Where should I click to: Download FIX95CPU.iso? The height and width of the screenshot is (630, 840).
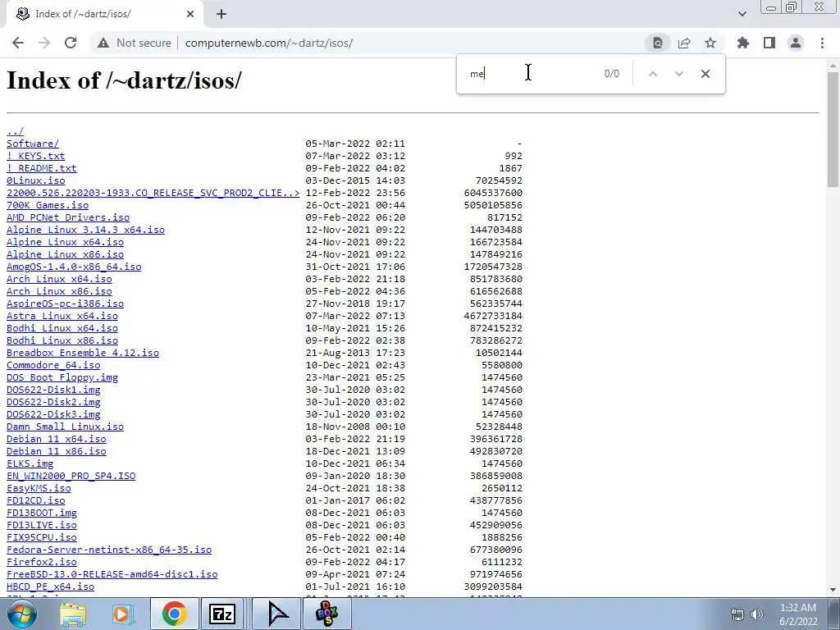click(42, 538)
